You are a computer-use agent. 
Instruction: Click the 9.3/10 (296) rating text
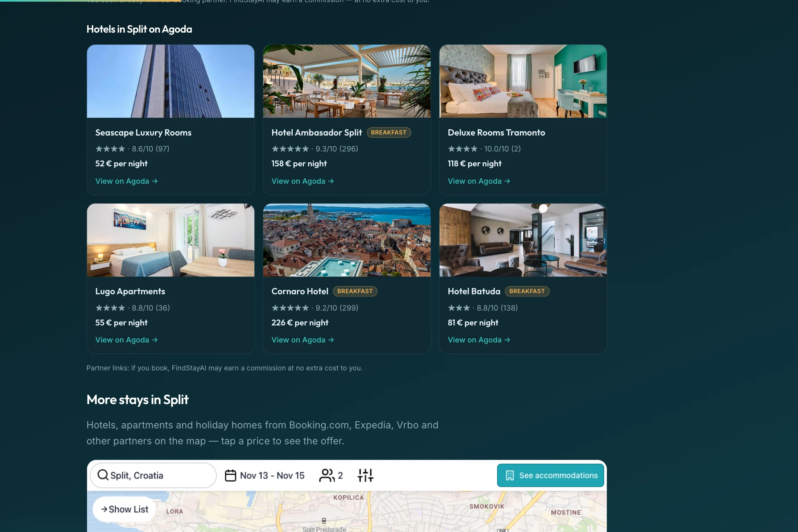pos(337,149)
